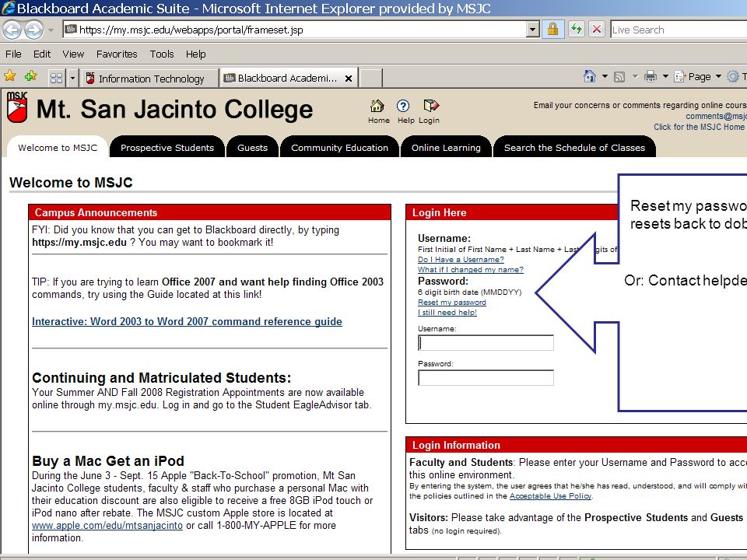Screen dimensions: 747x560
Task: Click the security lock icon in address bar
Action: coord(552,30)
